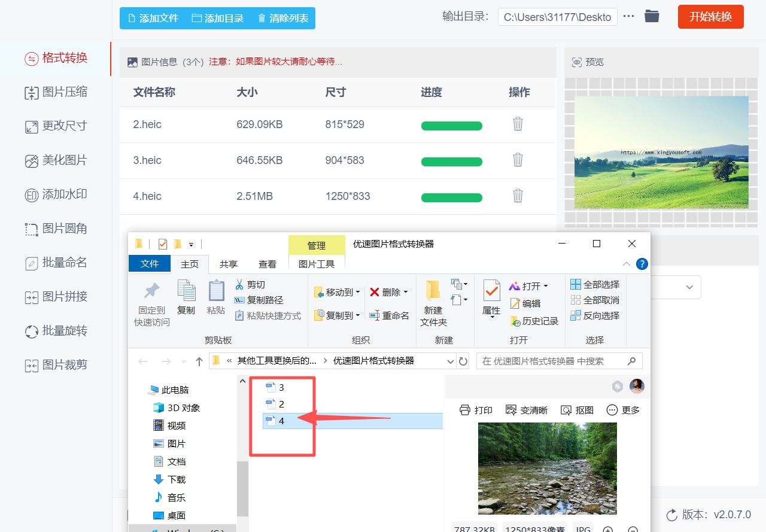Click the Explorer help question mark icon
766x532 pixels.
pos(642,264)
